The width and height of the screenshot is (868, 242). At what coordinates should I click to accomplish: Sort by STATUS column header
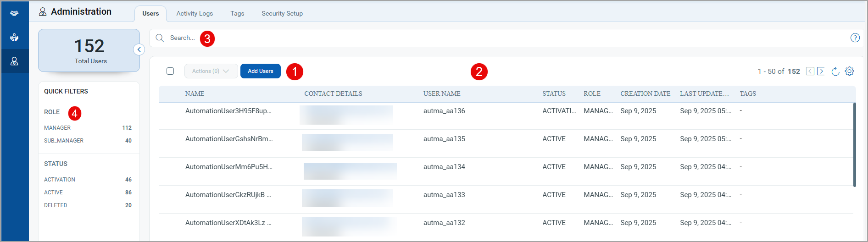pos(554,93)
